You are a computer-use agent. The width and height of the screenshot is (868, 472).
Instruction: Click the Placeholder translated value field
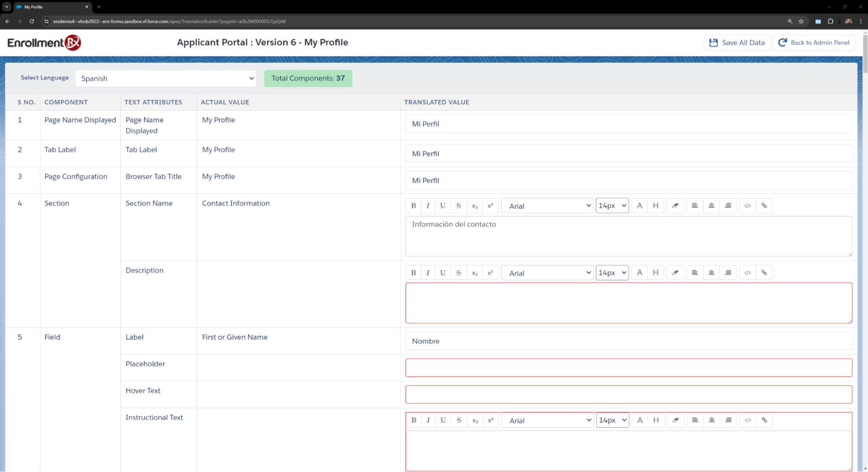[x=628, y=368]
